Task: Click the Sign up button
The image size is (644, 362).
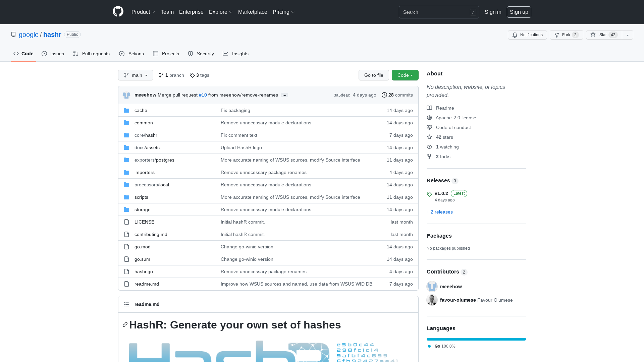Action: tap(519, 12)
